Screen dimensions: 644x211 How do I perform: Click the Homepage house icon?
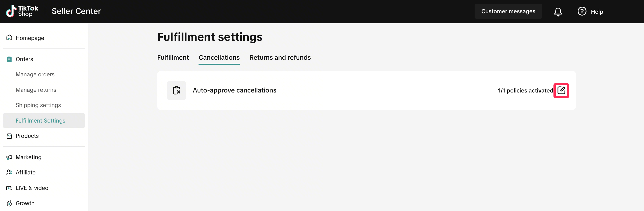9,37
